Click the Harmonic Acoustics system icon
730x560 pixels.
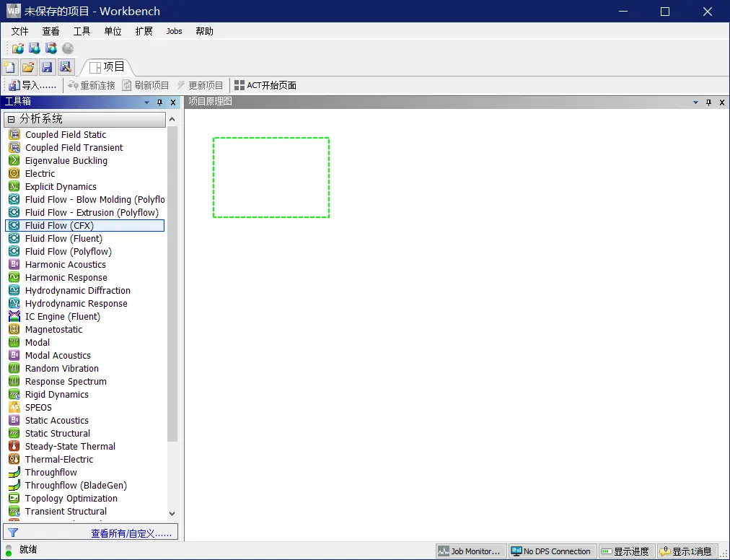14,265
